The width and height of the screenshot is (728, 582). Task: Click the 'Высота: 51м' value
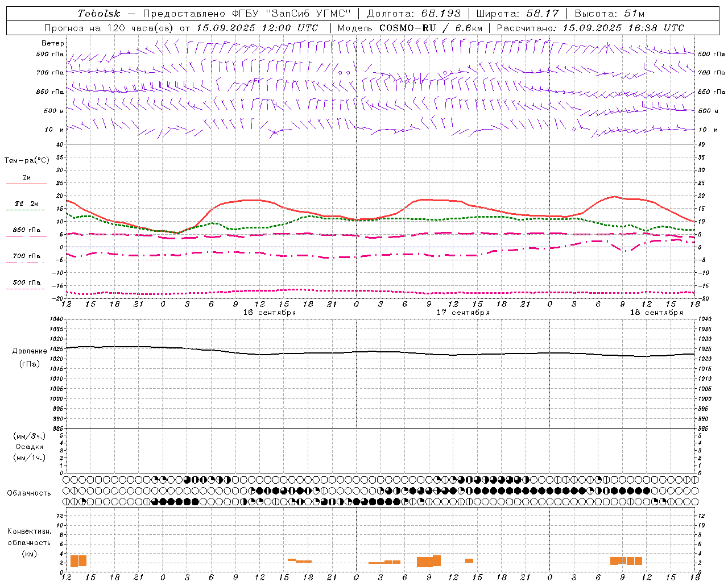[x=610, y=14]
